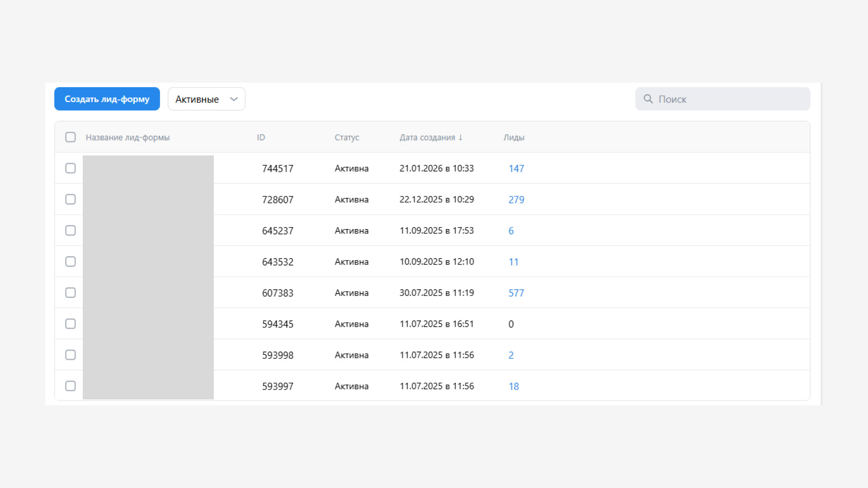This screenshot has height=488, width=868.
Task: Click the Статус column header
Action: [x=347, y=137]
